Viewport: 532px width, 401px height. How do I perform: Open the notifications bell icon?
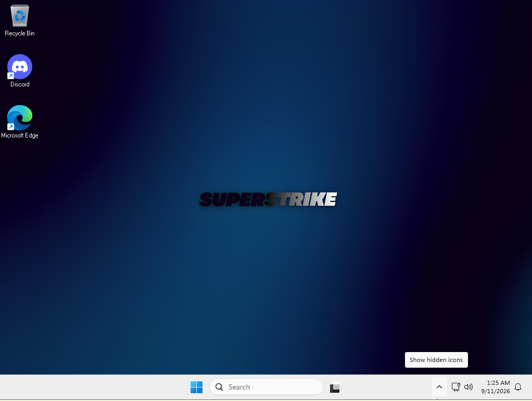pos(518,387)
